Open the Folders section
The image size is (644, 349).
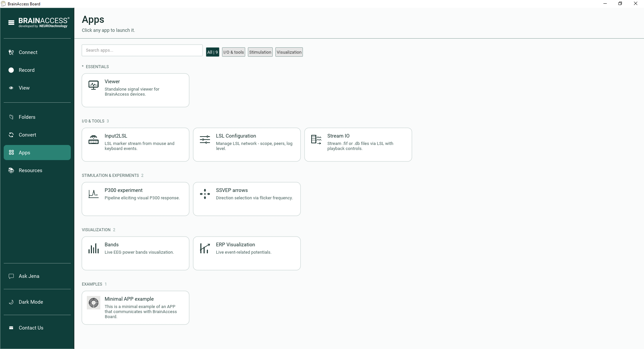tap(37, 117)
